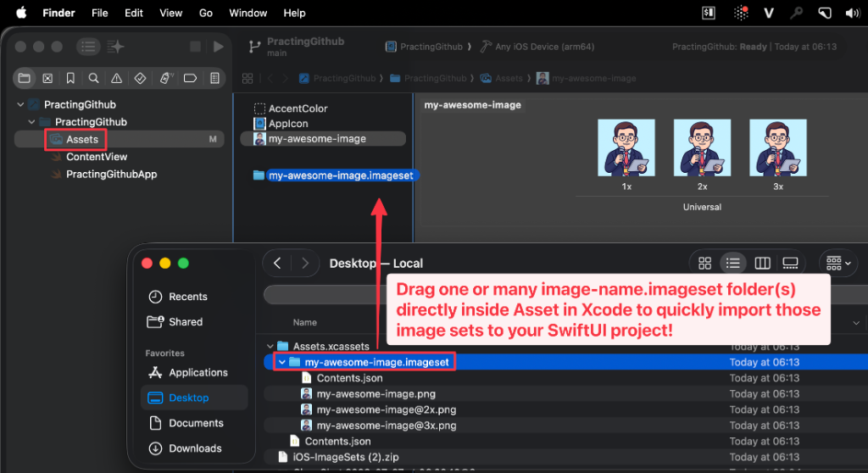Open the Issue navigator warning icon
Screen dimensions: 868x473
pyautogui.click(x=116, y=78)
